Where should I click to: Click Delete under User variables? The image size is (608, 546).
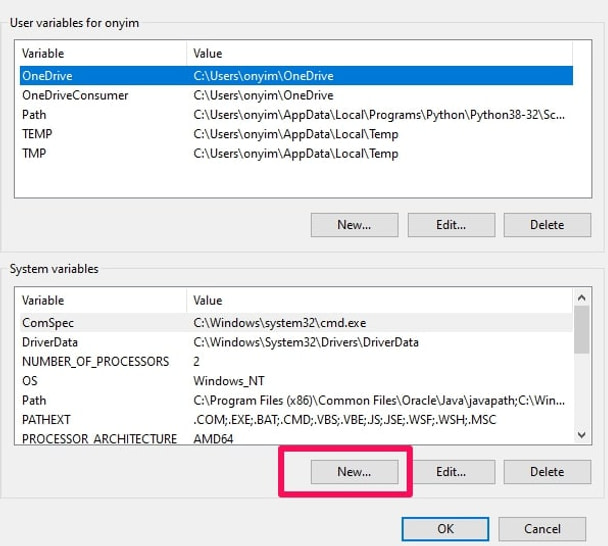pyautogui.click(x=547, y=225)
